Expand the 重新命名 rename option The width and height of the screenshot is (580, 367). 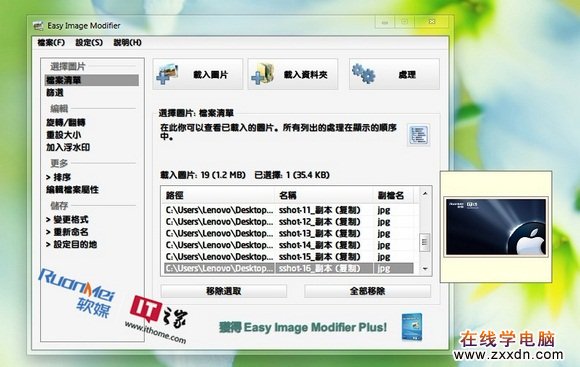pos(67,232)
